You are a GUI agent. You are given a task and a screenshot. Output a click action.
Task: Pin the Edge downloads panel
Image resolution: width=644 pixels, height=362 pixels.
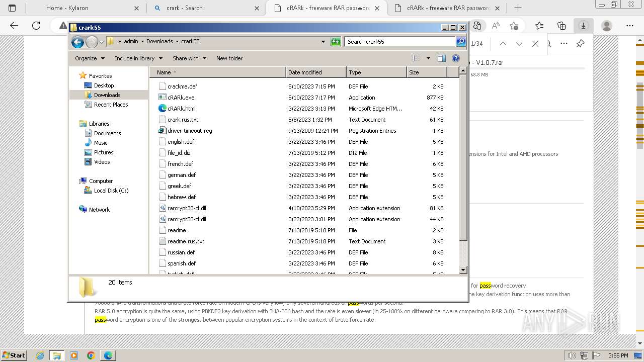coord(580,44)
